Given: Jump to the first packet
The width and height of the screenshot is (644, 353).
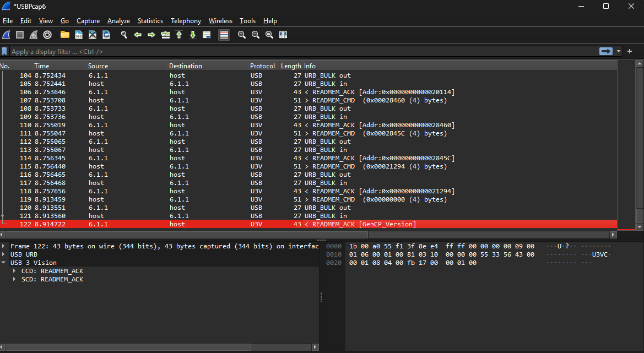Looking at the screenshot, I should point(179,35).
